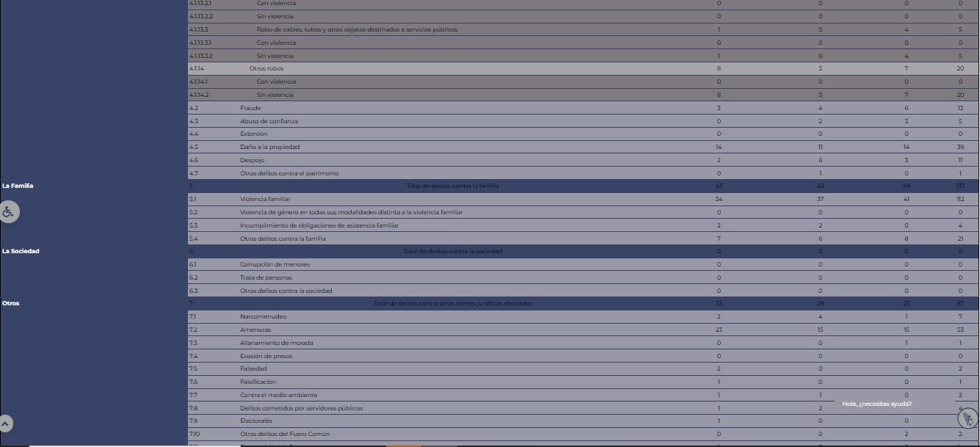Select the 'Fraude' row label

point(250,108)
